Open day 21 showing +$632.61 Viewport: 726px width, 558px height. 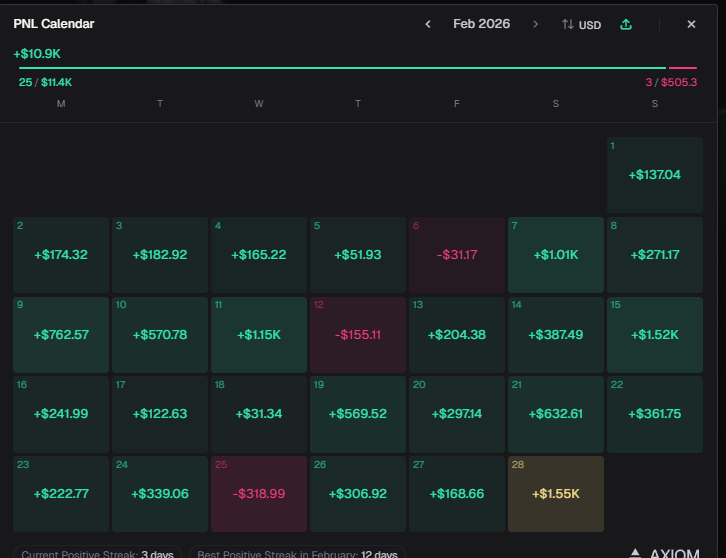[556, 414]
